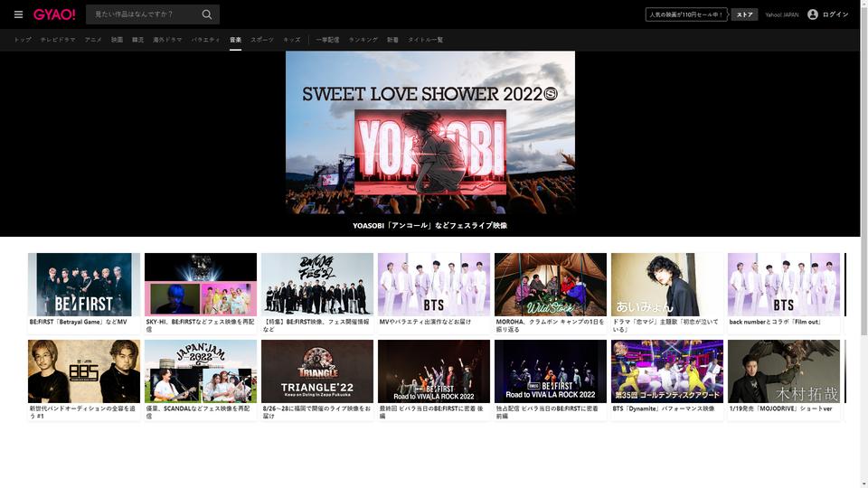Open the あいみょん thumbnail
The height and width of the screenshot is (488, 868).
click(667, 285)
